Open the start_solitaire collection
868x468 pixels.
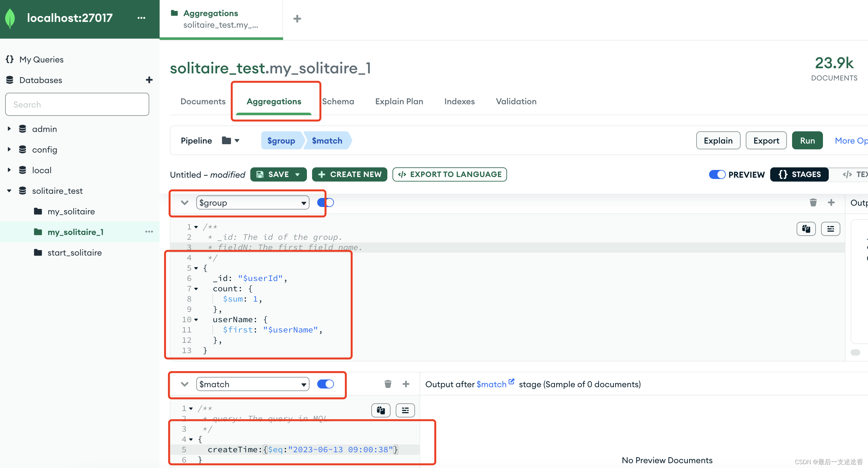tap(74, 253)
